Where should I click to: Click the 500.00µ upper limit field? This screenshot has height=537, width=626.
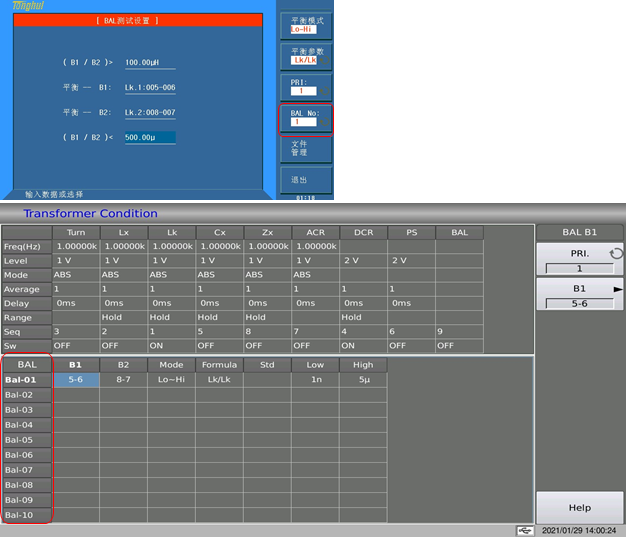point(149,137)
